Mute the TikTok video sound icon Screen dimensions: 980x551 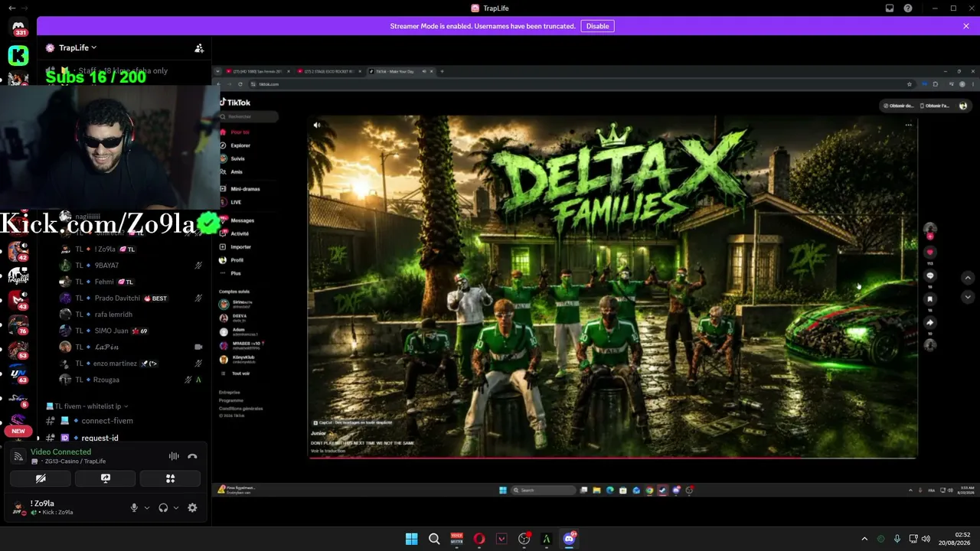pos(317,125)
